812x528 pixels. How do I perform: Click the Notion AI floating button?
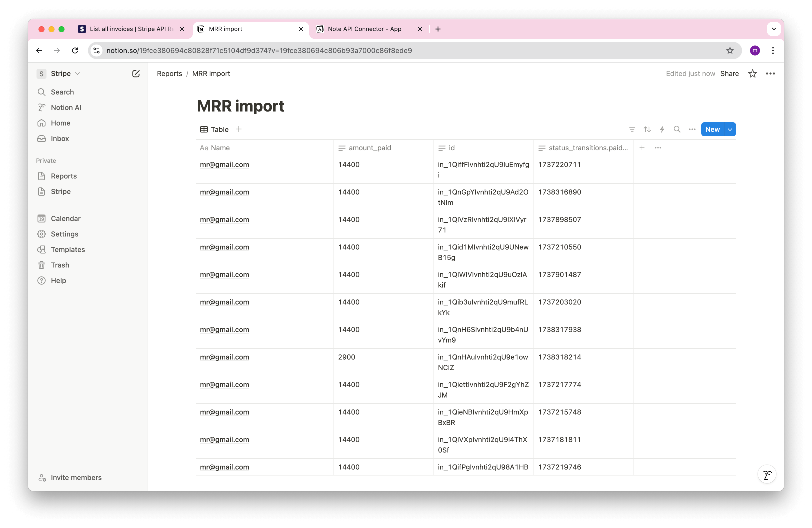click(767, 474)
